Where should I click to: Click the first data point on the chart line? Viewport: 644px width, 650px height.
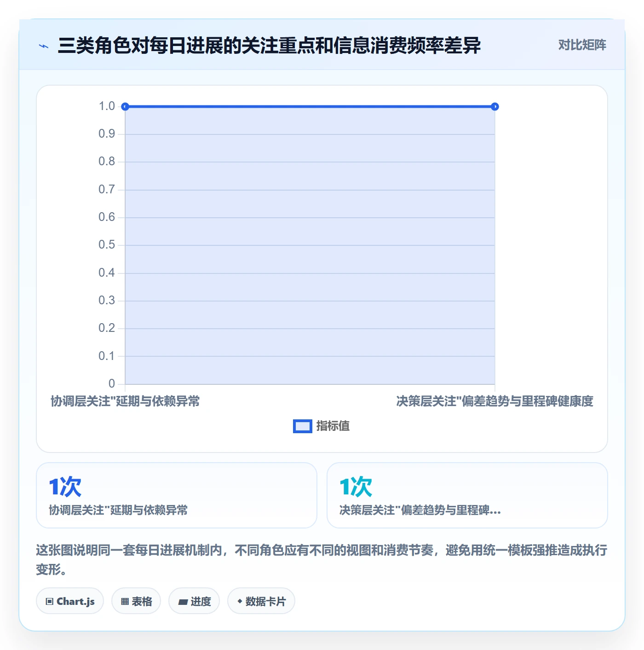point(125,107)
